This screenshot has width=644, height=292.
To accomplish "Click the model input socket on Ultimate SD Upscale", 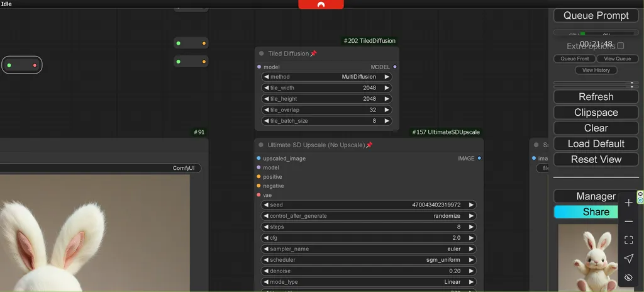I will [258, 167].
